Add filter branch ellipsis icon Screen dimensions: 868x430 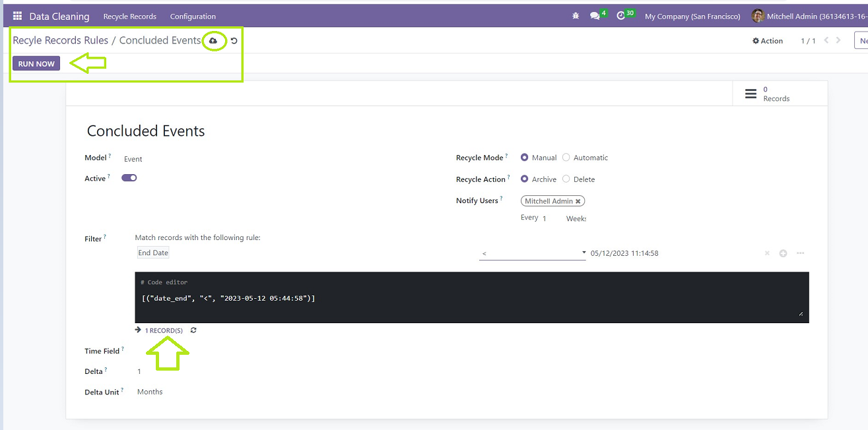coord(800,253)
